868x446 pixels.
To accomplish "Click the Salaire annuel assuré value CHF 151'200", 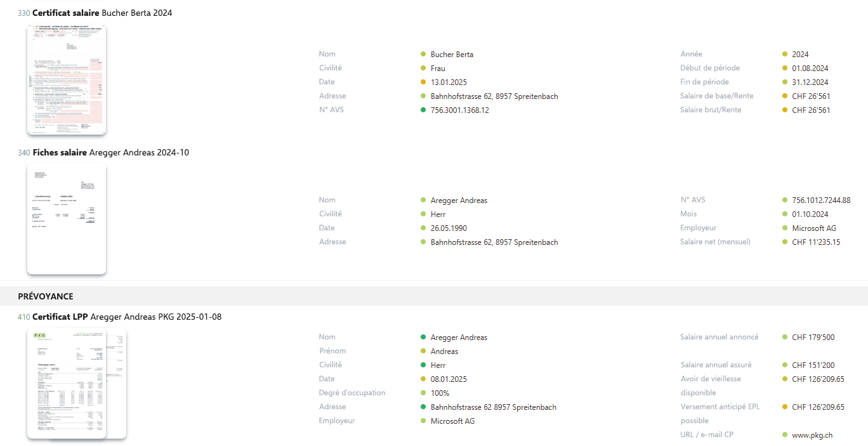I will (813, 365).
